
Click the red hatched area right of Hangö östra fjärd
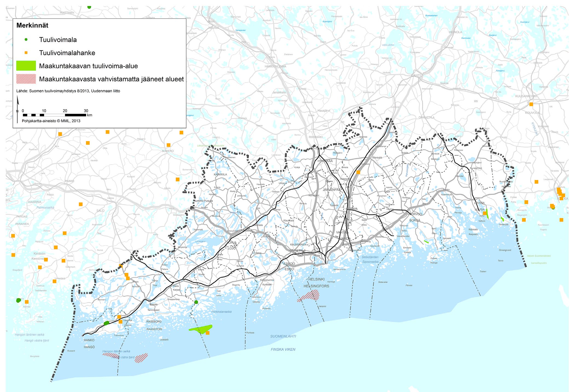[x=141, y=358]
